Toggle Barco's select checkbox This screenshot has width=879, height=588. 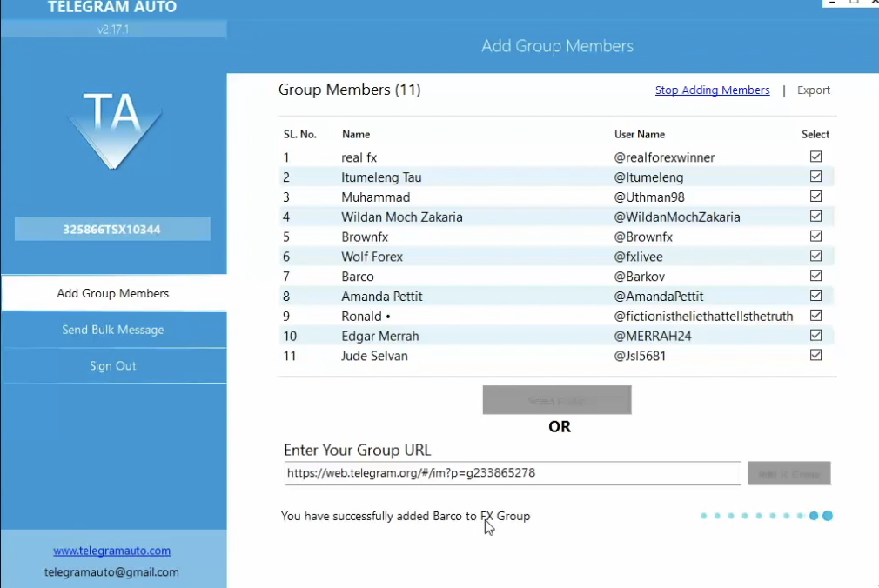pos(815,276)
